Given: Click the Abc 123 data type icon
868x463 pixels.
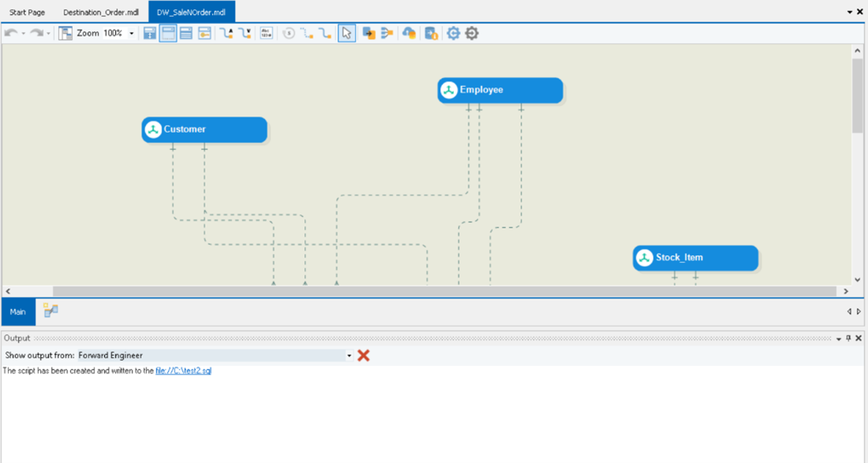Looking at the screenshot, I should [266, 33].
